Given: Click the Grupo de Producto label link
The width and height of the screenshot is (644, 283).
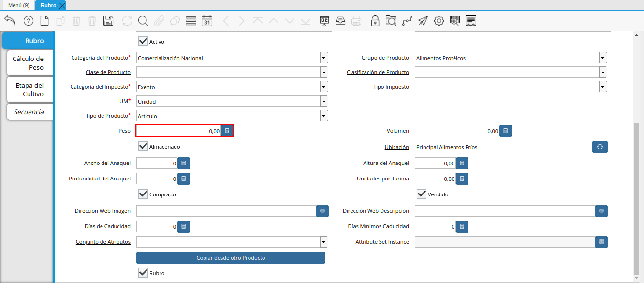Looking at the screenshot, I should [385, 58].
